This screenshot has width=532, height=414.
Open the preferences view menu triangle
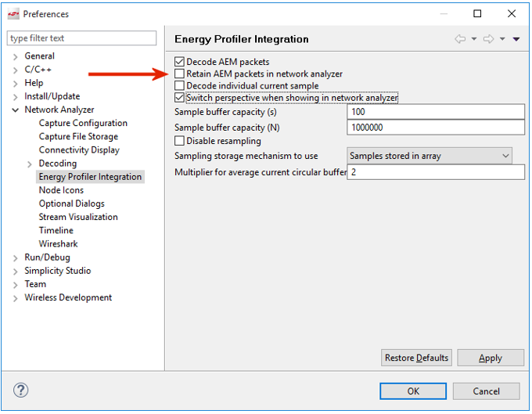click(x=516, y=39)
